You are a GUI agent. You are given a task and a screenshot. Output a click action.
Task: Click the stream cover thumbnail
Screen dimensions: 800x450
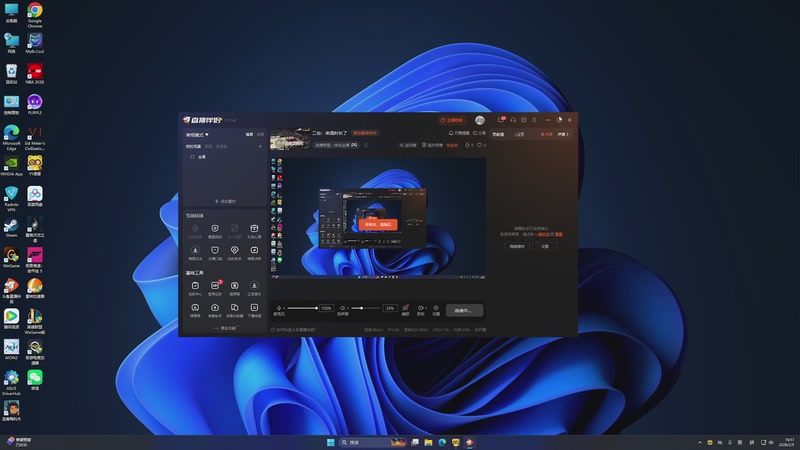pos(290,139)
